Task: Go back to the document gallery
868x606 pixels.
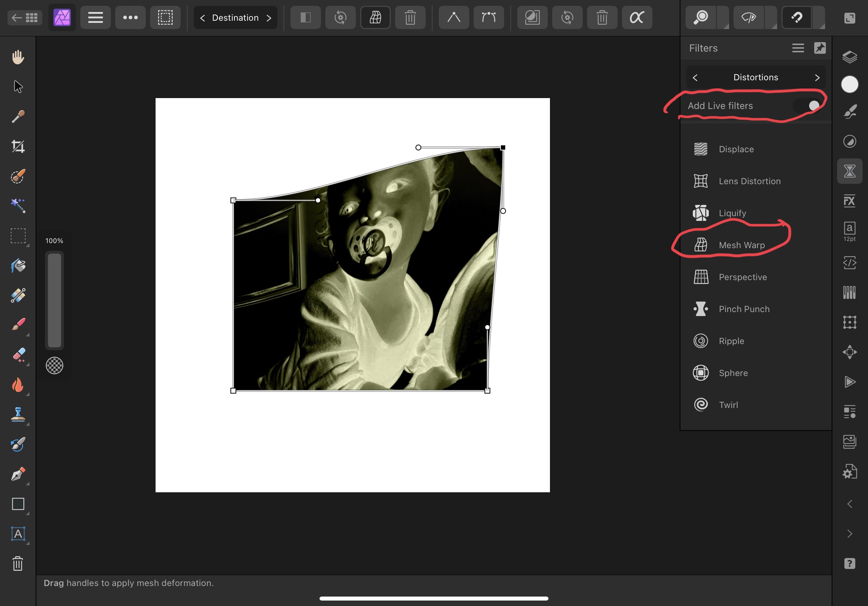Action: [x=25, y=17]
